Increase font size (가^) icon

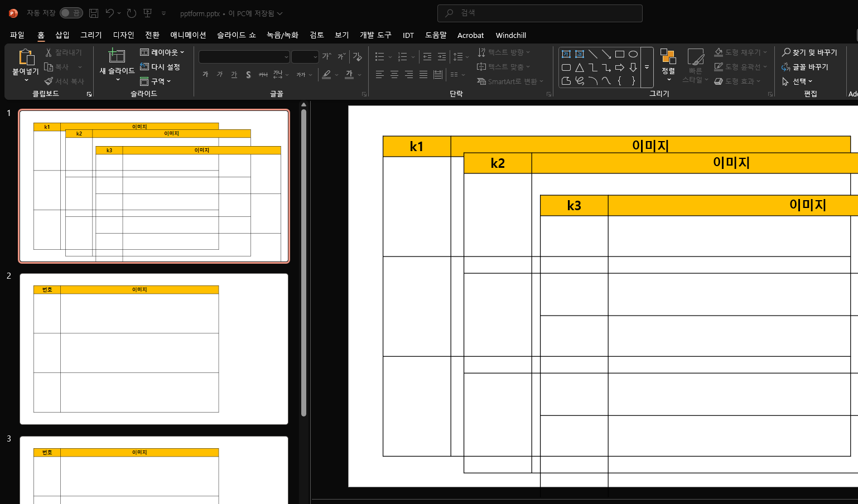327,56
